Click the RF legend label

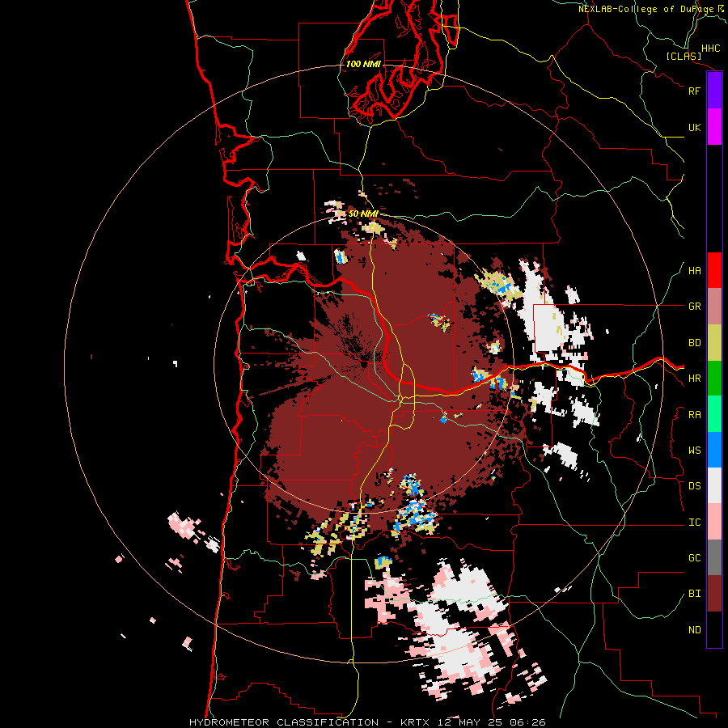(694, 91)
